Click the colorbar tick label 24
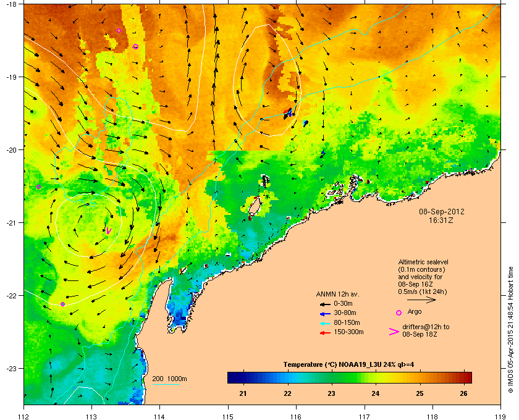Image resolution: width=519 pixels, height=420 pixels. 376,393
